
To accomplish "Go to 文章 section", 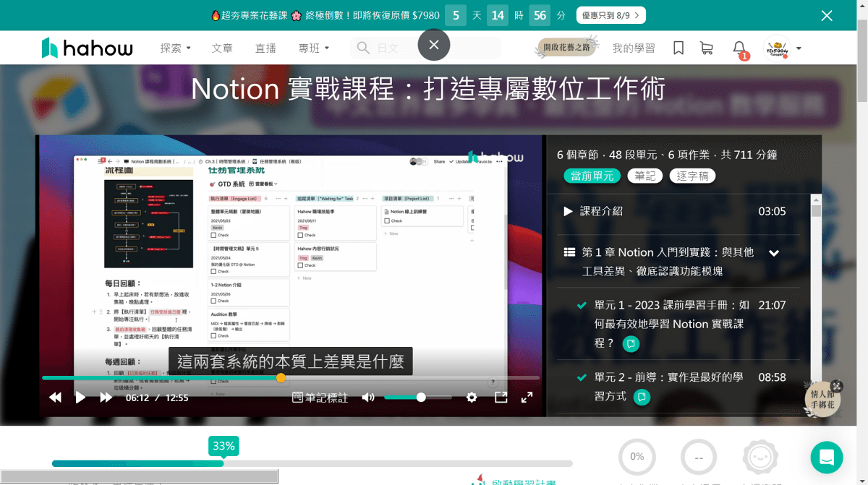I will click(x=222, y=48).
